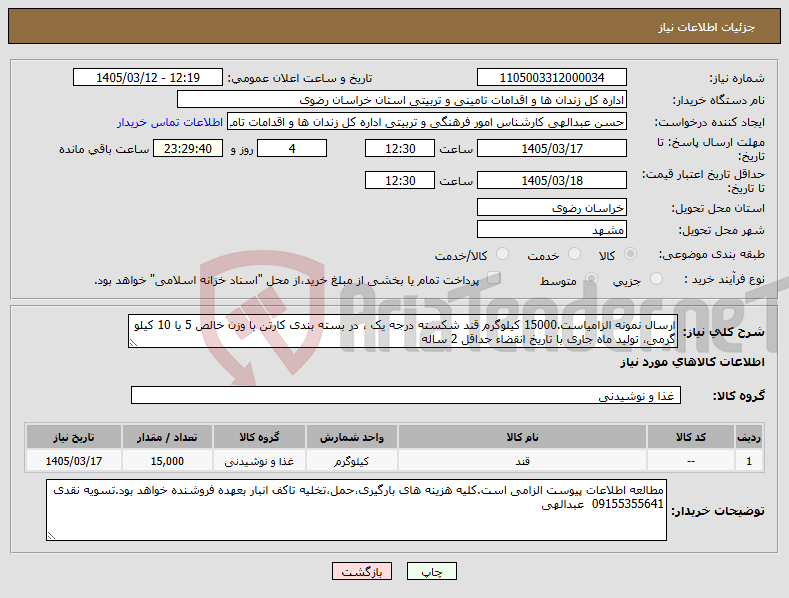Click the چاپ (print) button
This screenshot has height=598, width=789.
(x=432, y=571)
